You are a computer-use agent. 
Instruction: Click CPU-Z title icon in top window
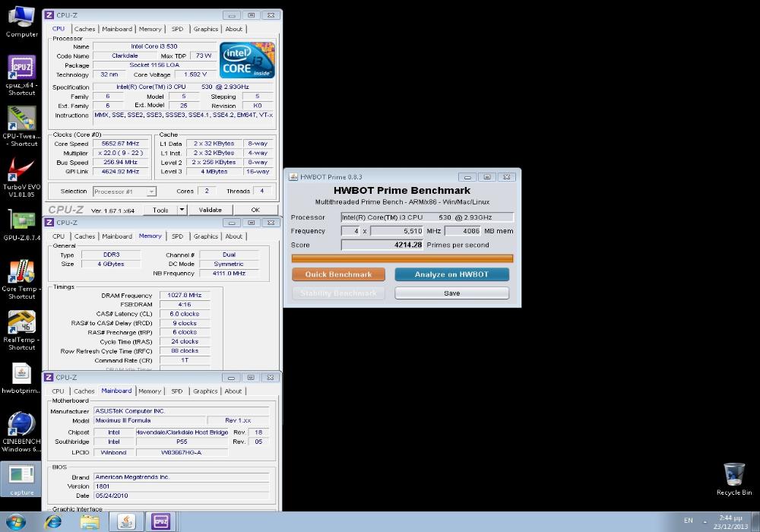coord(49,15)
